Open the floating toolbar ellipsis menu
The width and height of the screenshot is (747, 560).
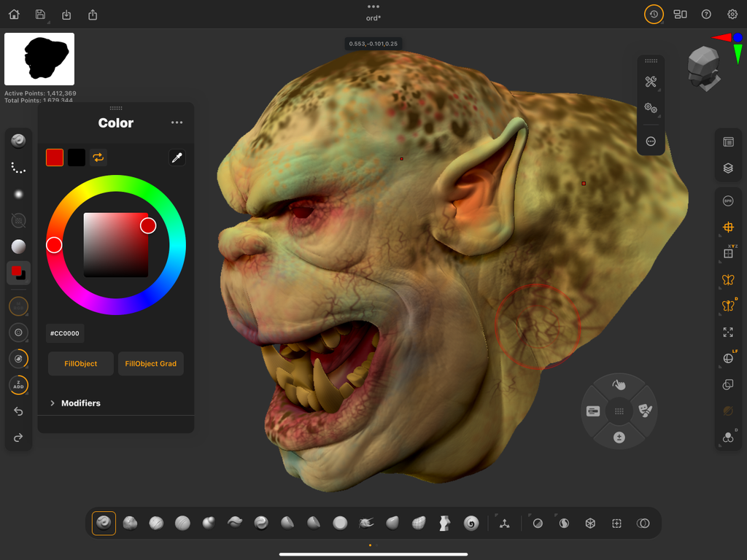650,141
